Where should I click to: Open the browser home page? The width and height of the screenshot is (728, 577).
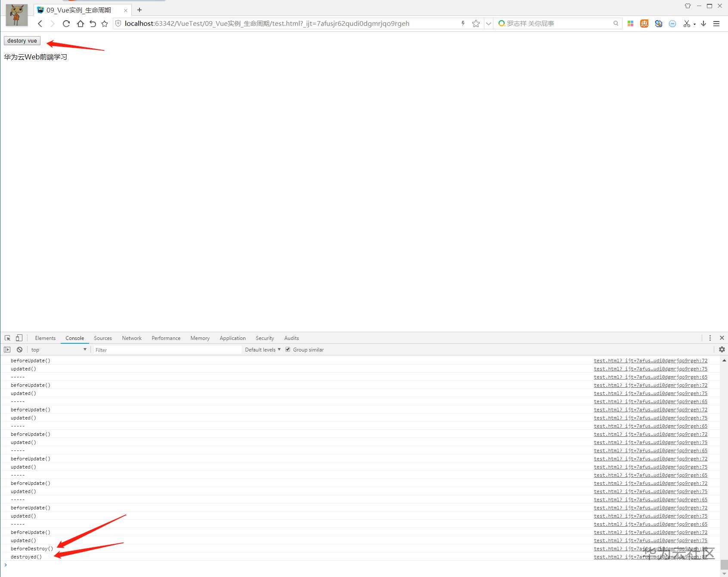(80, 24)
